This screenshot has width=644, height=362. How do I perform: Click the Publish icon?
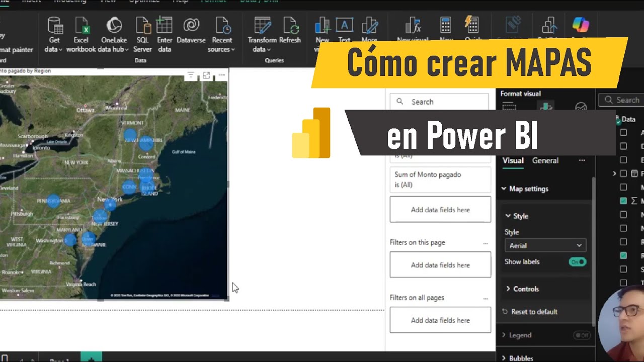(548, 25)
